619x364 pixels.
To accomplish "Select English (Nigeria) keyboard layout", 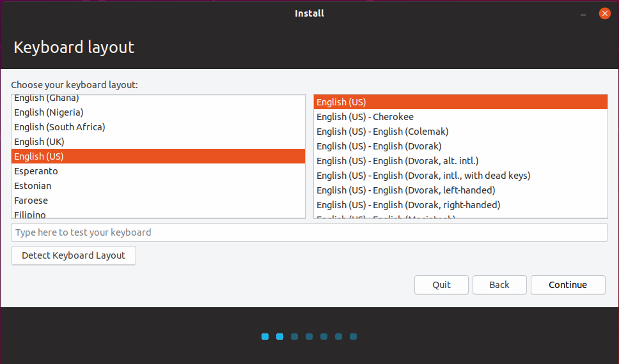I will [x=49, y=112].
